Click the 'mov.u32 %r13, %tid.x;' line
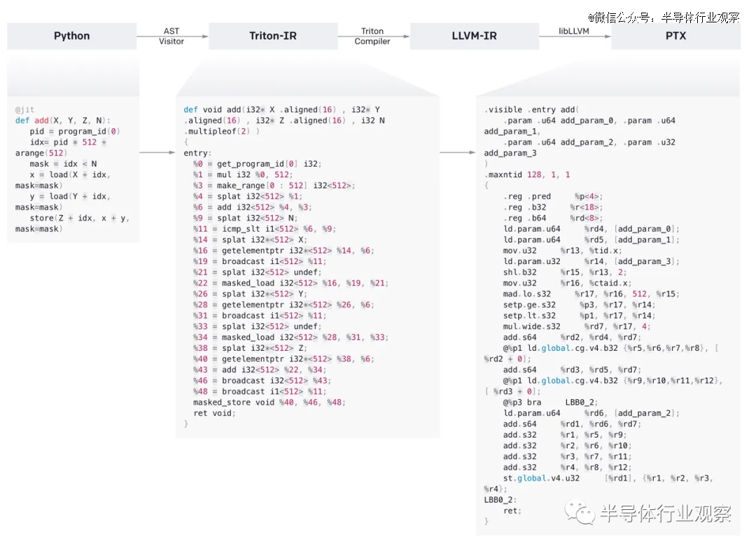This screenshot has height=547, width=756. (563, 251)
